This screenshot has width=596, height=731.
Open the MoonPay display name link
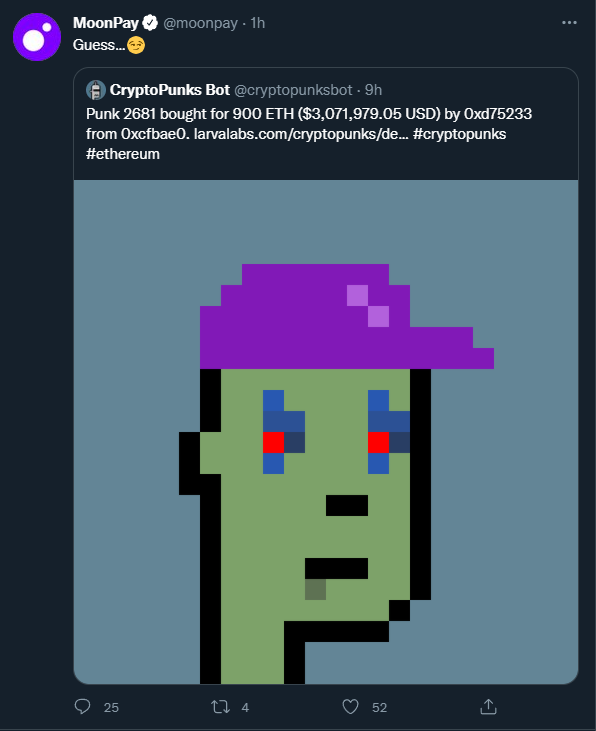(x=106, y=23)
